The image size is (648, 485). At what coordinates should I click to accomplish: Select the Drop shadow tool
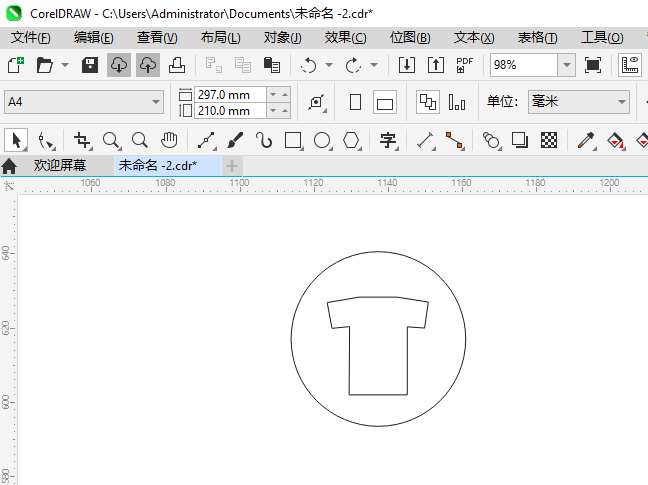click(x=519, y=140)
